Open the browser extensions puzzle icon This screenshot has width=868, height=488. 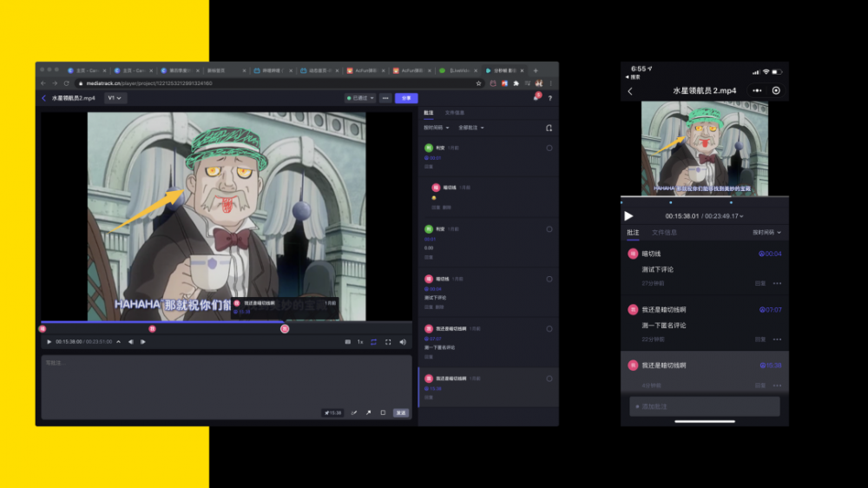pyautogui.click(x=516, y=83)
